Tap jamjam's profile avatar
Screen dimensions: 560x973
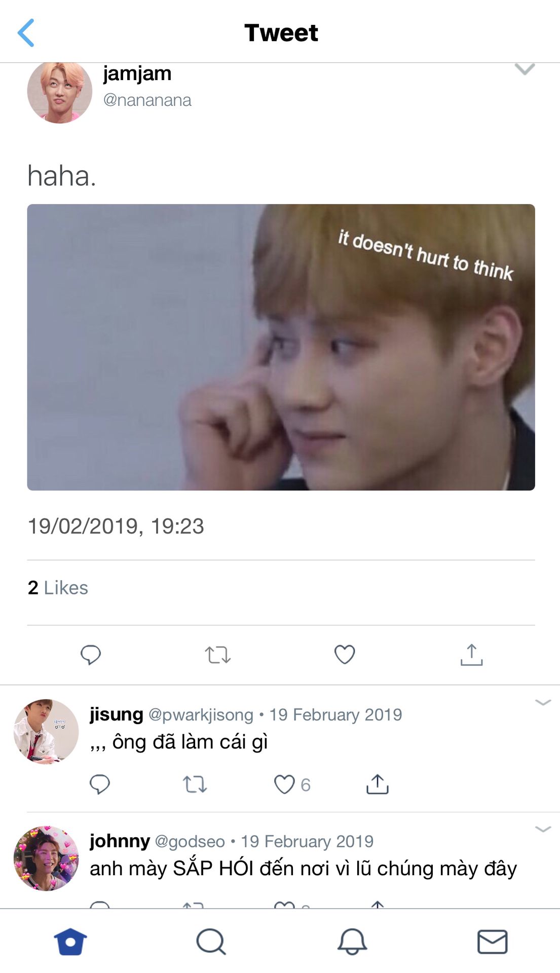[60, 92]
